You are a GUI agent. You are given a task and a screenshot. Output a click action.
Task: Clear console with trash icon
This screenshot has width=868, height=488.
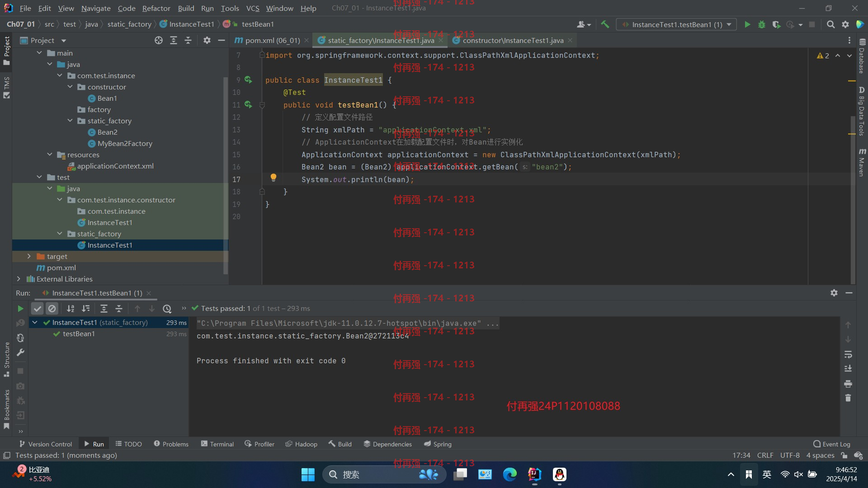pos(848,398)
